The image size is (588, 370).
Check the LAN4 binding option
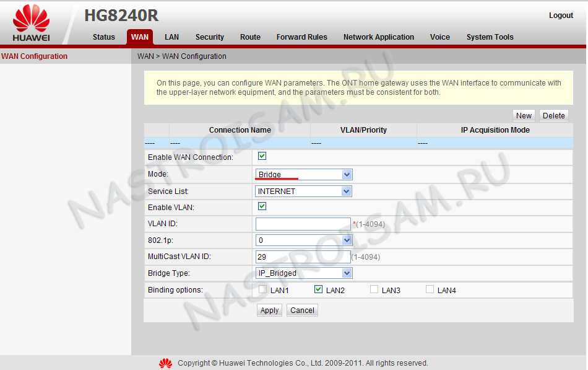click(430, 289)
